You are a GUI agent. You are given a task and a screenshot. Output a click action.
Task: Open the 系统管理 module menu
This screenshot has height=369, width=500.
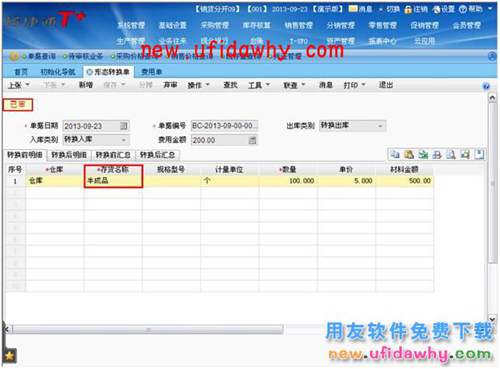[x=131, y=25]
